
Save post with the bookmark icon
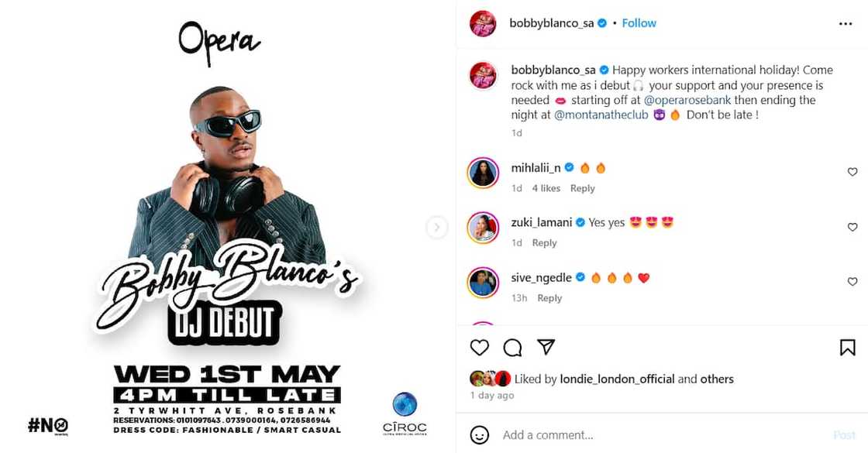tap(848, 348)
